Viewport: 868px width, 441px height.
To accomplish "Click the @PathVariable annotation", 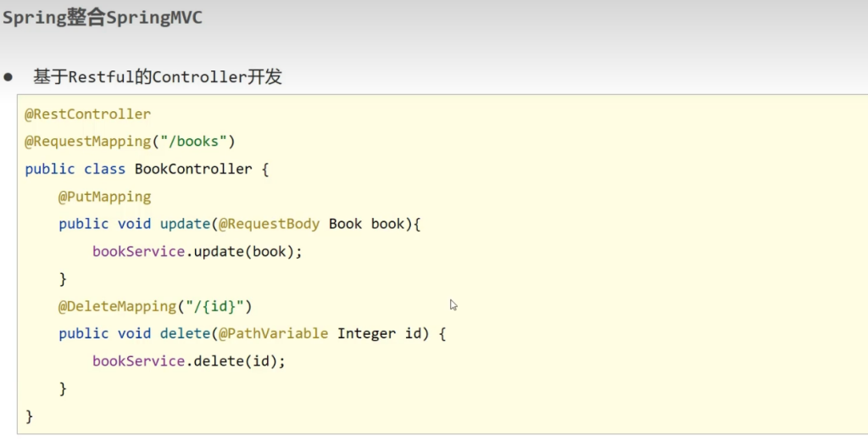I will [x=273, y=333].
